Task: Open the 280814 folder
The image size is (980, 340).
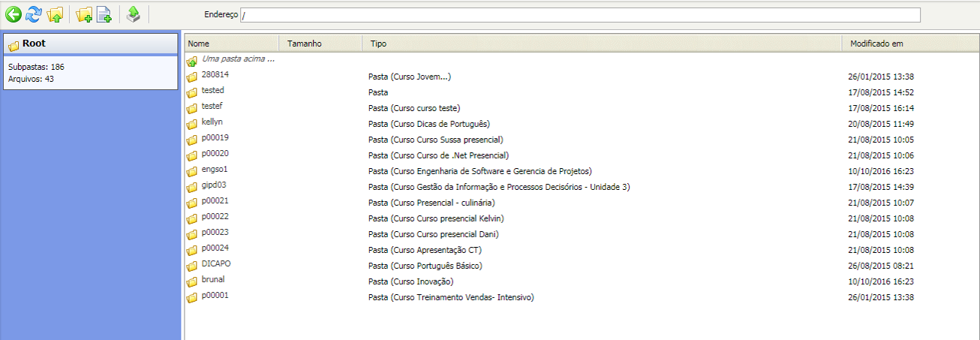Action: pyautogui.click(x=213, y=76)
